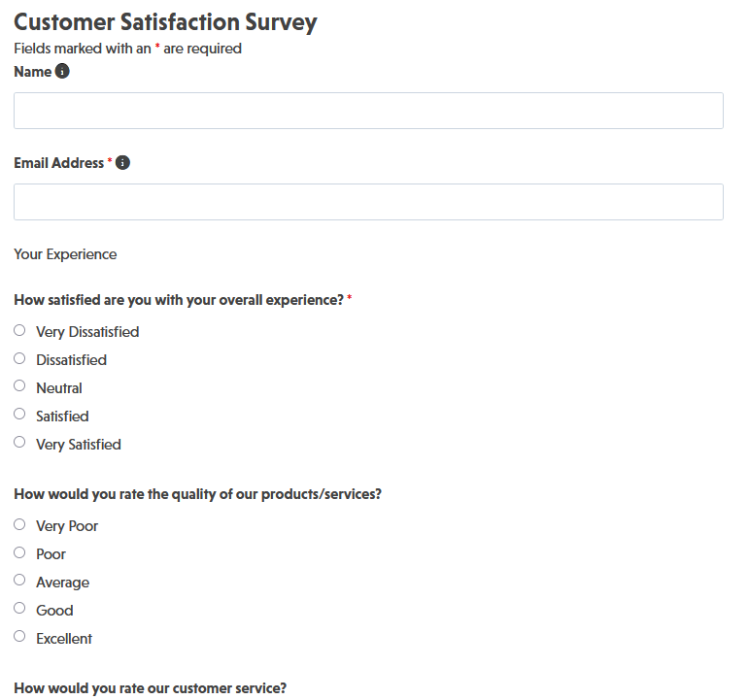
Task: Click the Email Address field label
Action: (x=58, y=163)
